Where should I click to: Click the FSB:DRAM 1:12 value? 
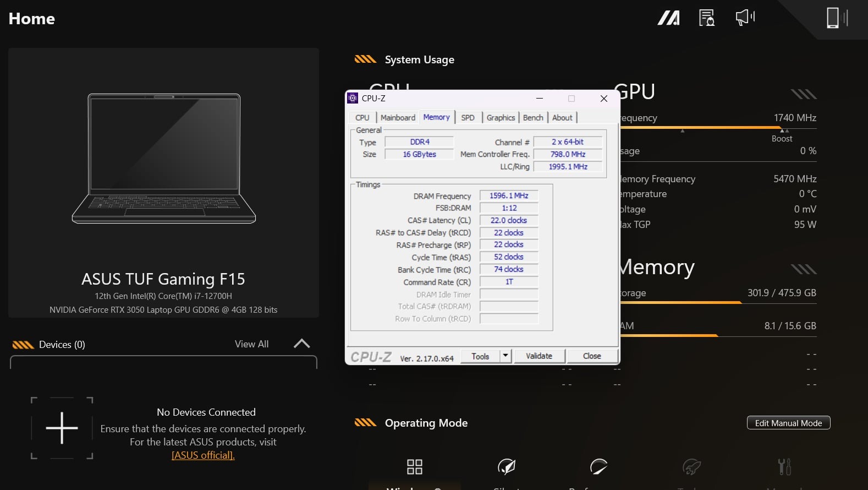pyautogui.click(x=509, y=208)
